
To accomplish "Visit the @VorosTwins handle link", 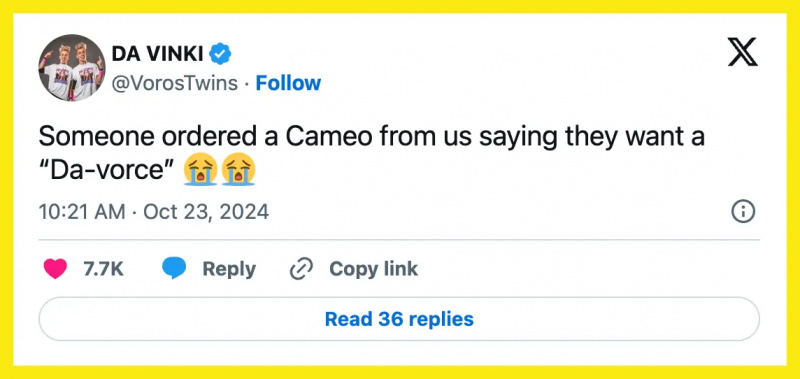I will point(174,83).
